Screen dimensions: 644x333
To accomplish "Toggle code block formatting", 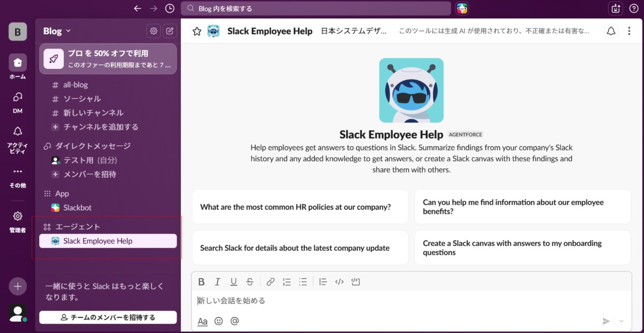I will (355, 281).
